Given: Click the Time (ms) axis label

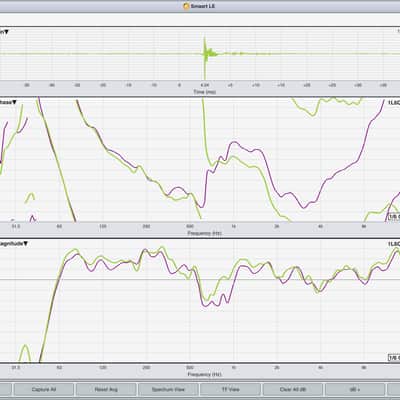Looking at the screenshot, I should [205, 92].
